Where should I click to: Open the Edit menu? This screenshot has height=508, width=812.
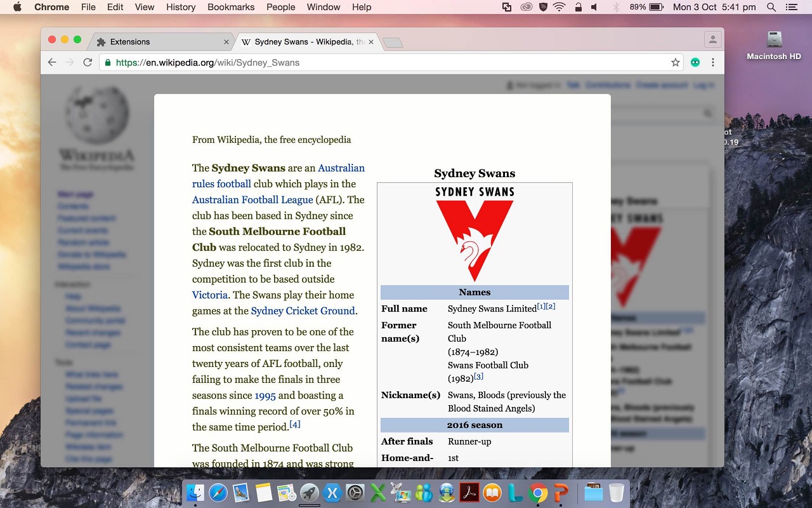(115, 7)
